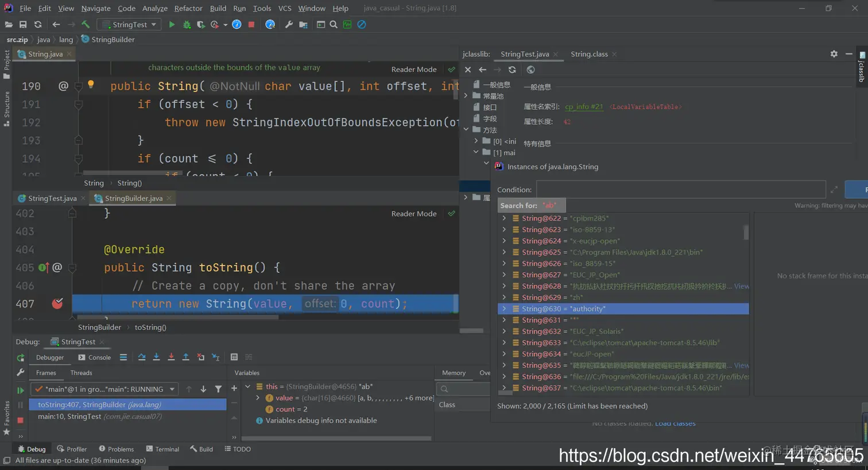
Task: Open settings with the wrench toolbar icon
Action: (x=289, y=25)
